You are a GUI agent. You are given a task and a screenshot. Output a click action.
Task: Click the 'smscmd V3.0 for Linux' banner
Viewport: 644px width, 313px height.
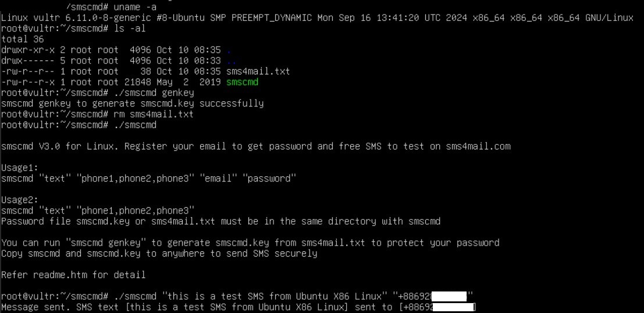tap(58, 146)
